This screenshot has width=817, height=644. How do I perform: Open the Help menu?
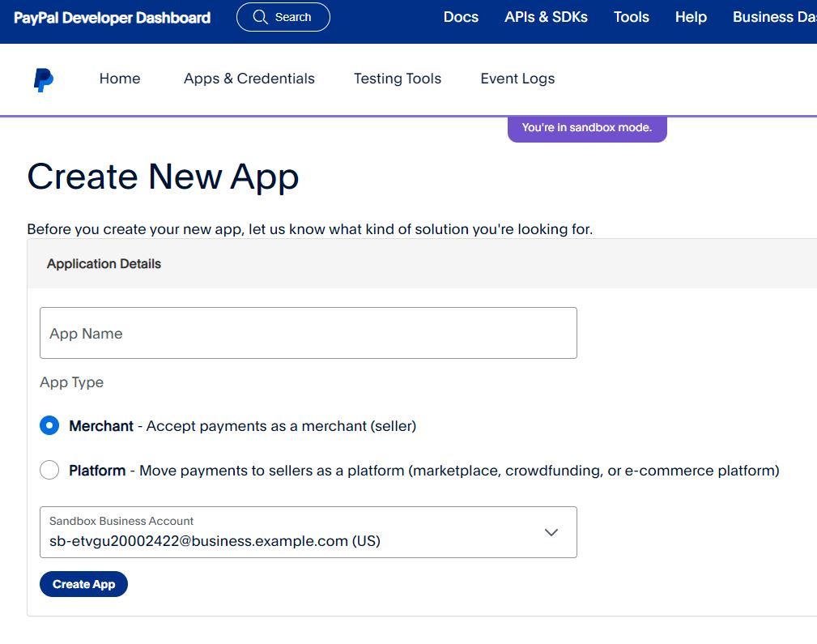point(691,17)
